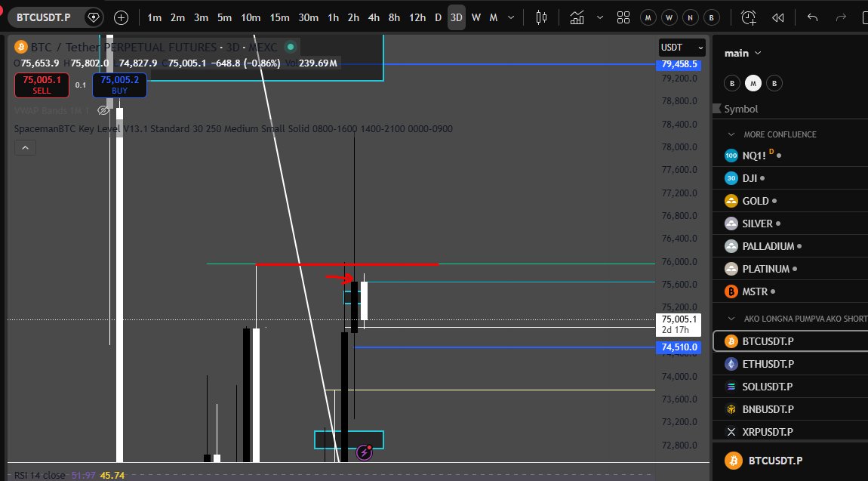This screenshot has height=481, width=868.
Task: Redo the chart action
Action: (841, 17)
